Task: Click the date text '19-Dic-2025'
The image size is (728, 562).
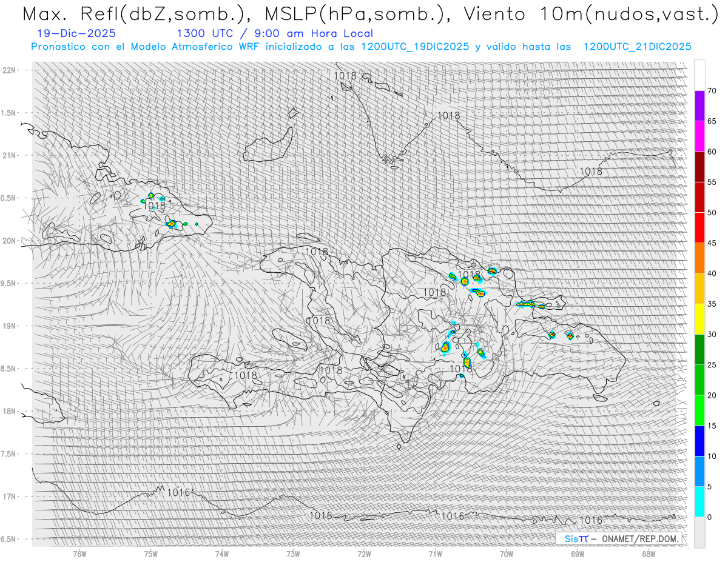Action: pyautogui.click(x=76, y=34)
